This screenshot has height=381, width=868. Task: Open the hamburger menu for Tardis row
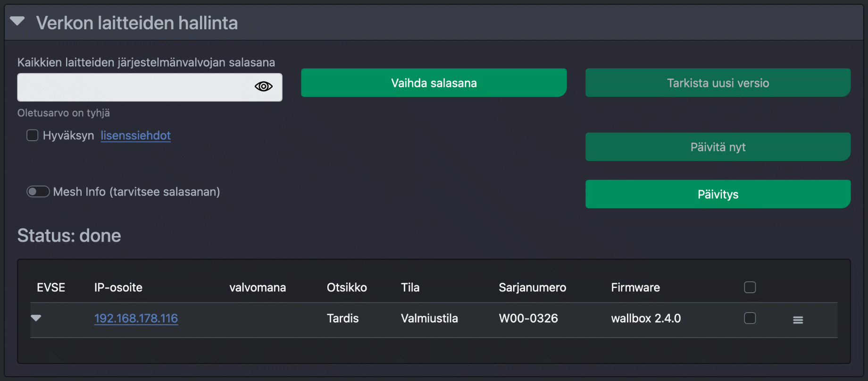tap(798, 320)
